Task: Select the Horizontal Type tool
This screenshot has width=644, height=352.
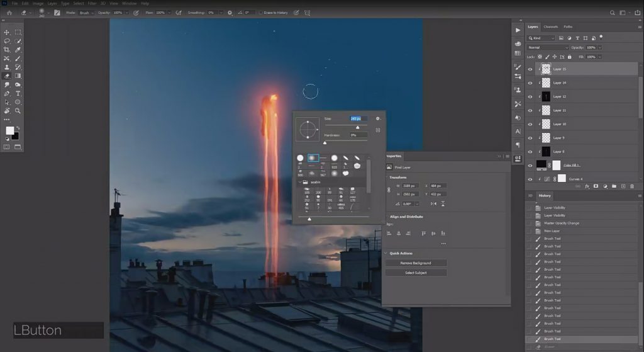Action: pos(18,93)
